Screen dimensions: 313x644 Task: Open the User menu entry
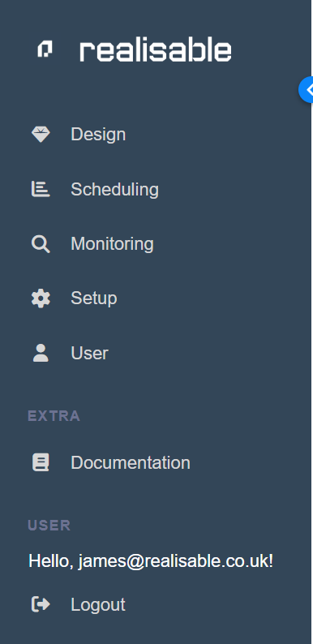coord(89,353)
